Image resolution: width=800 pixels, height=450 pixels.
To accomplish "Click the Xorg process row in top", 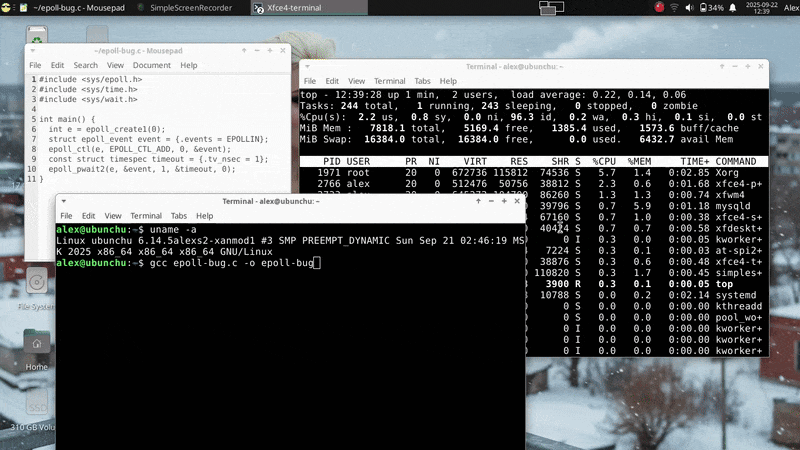I will pyautogui.click(x=534, y=173).
